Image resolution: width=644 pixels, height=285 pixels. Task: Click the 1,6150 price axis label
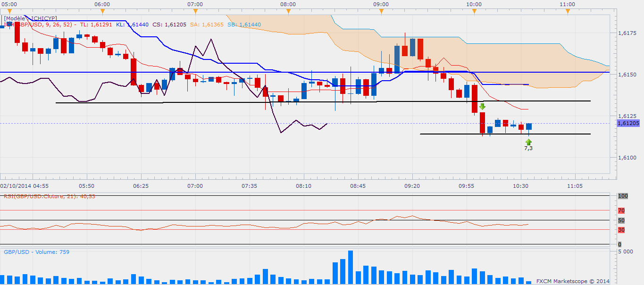627,75
